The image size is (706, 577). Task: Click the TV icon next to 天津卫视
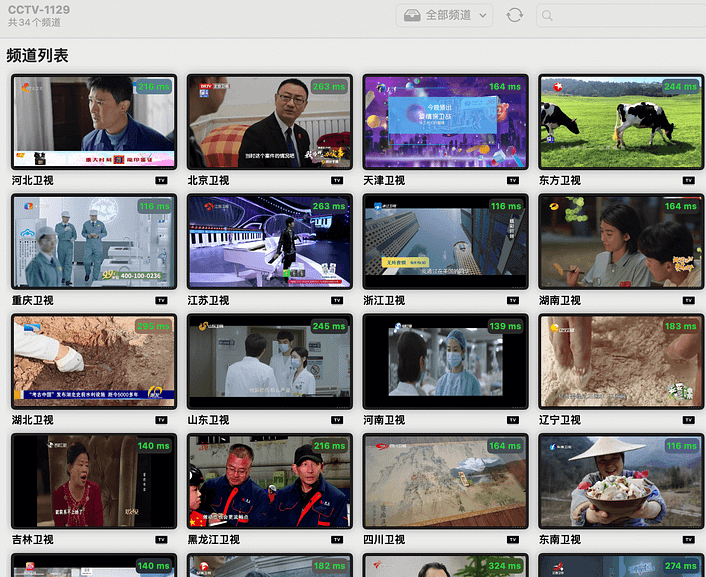513,181
